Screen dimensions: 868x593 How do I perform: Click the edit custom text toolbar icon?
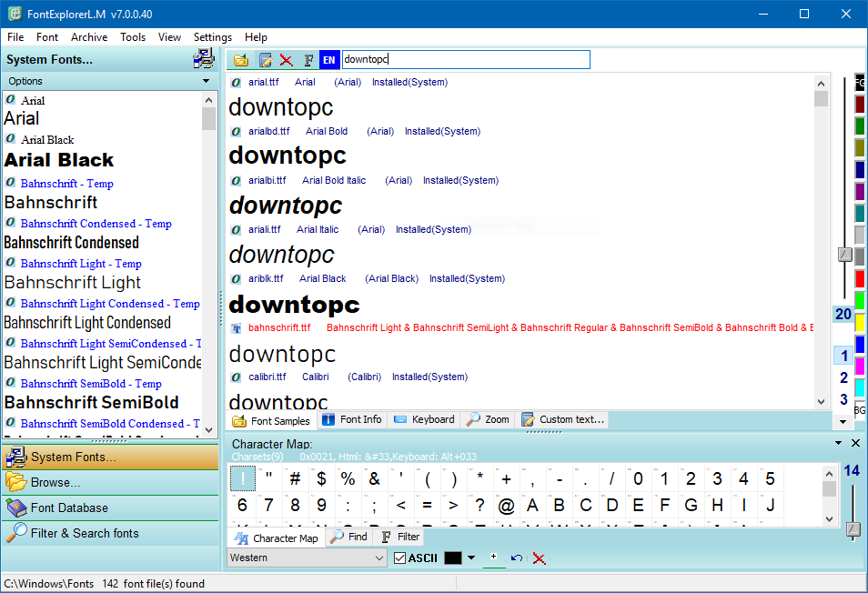[266, 60]
